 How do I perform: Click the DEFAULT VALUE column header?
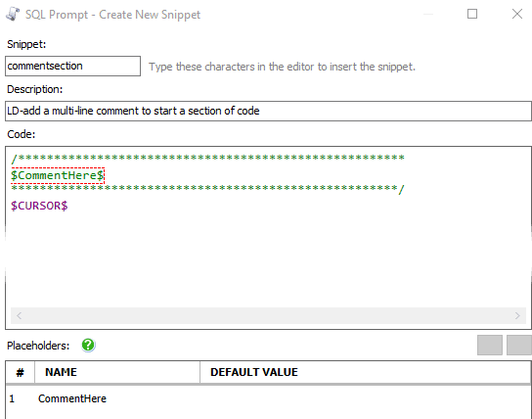[x=366, y=372]
